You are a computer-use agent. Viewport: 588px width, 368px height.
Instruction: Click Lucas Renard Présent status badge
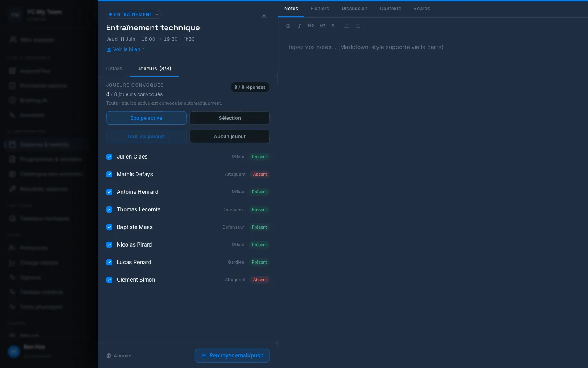tap(259, 263)
